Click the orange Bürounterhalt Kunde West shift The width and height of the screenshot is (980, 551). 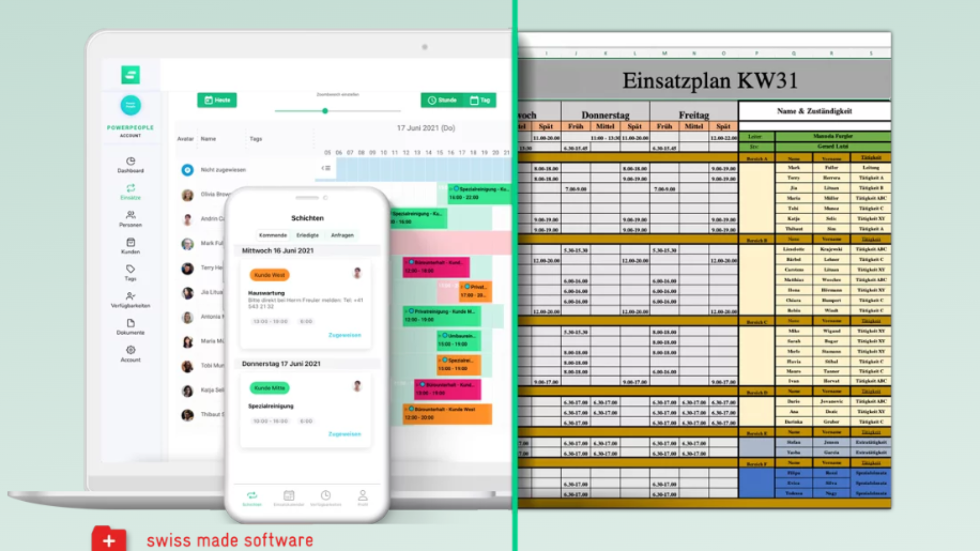point(448,414)
